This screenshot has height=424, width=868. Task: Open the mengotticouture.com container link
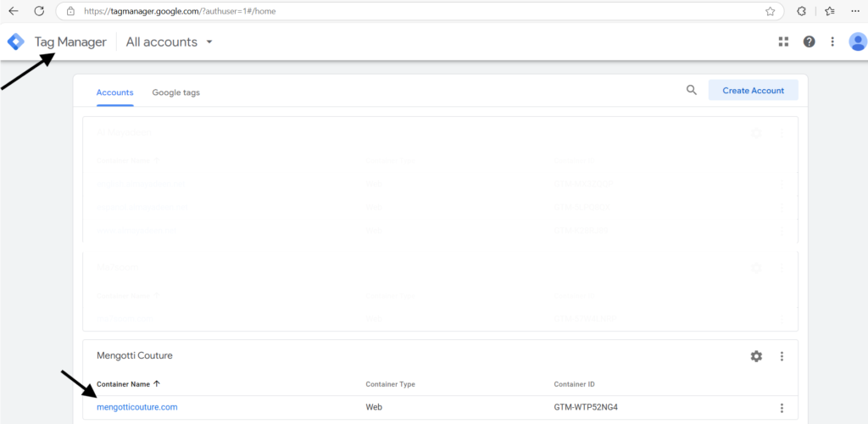coord(137,407)
